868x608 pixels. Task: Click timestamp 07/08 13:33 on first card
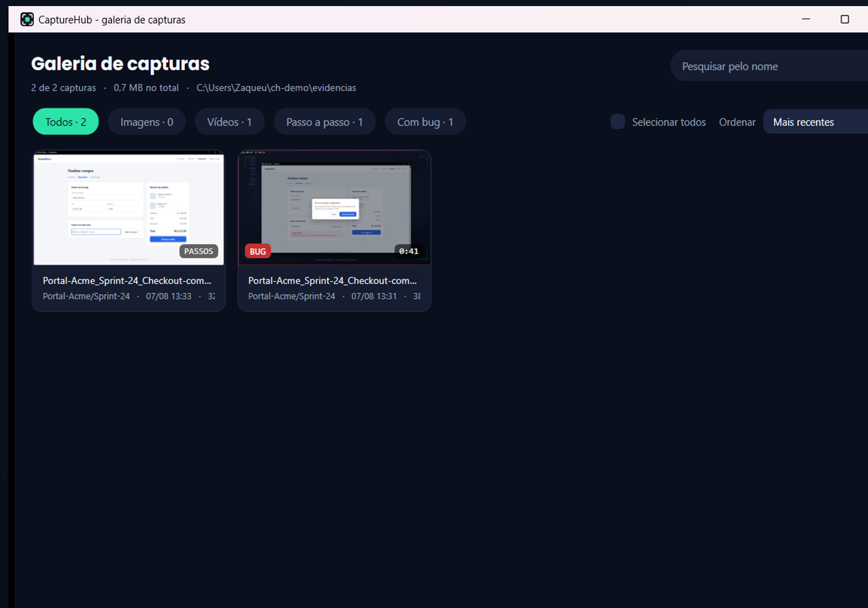point(168,296)
